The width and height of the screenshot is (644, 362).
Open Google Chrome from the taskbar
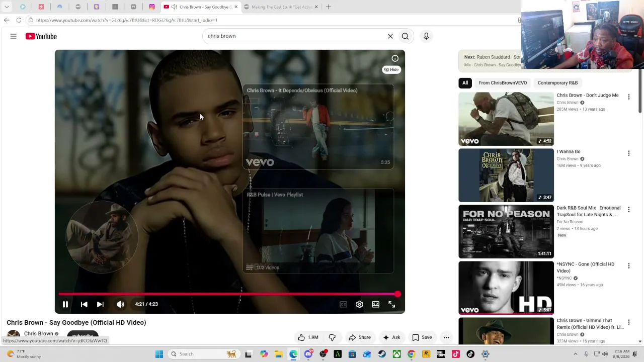[x=412, y=354]
